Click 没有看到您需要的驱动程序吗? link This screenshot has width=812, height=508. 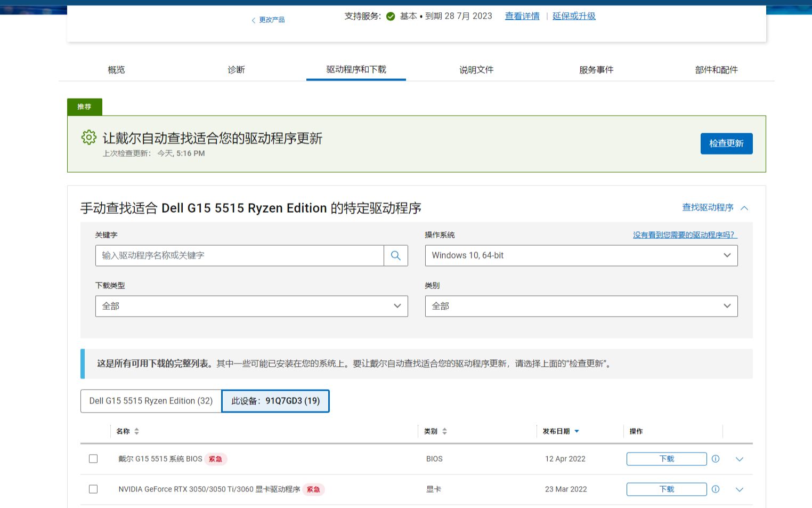coord(685,235)
